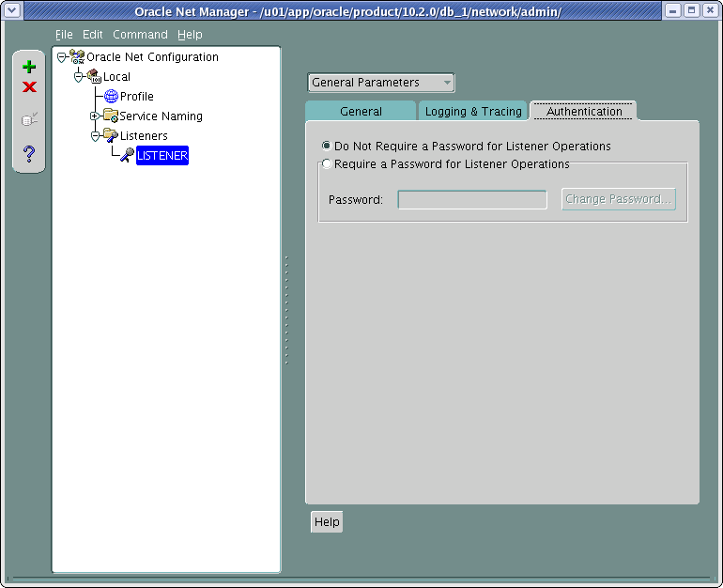Collapse the Listeners tree node
Image resolution: width=723 pixels, height=588 pixels.
[95, 135]
